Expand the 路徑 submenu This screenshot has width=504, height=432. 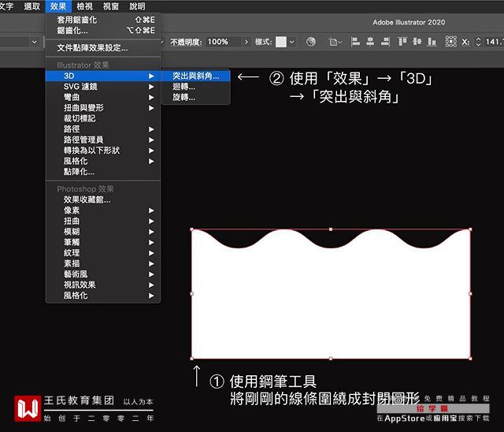click(103, 129)
